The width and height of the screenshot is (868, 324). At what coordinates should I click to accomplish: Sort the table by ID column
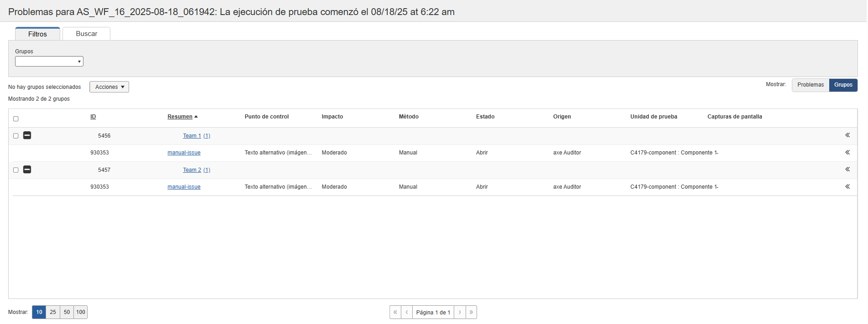[93, 117]
